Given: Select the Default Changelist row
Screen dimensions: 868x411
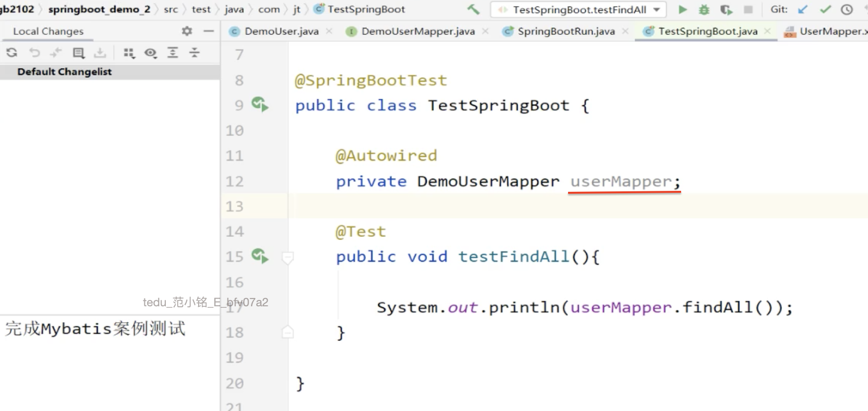Looking at the screenshot, I should click(110, 72).
